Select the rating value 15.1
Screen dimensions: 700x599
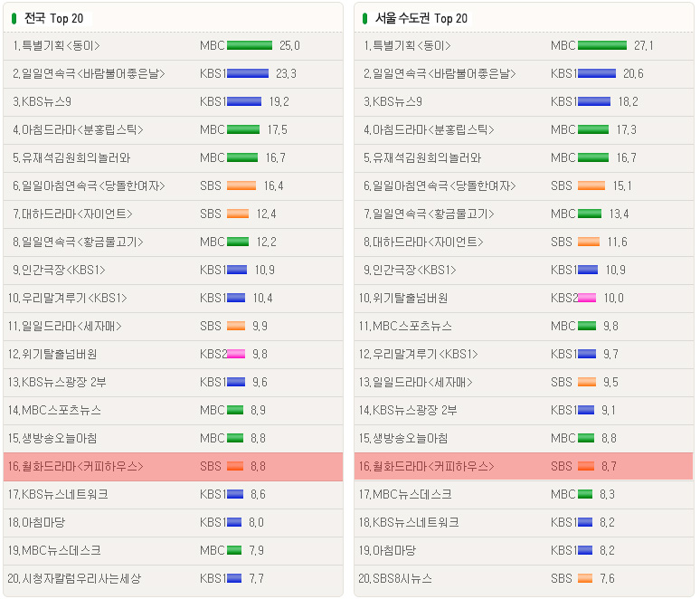pyautogui.click(x=622, y=185)
